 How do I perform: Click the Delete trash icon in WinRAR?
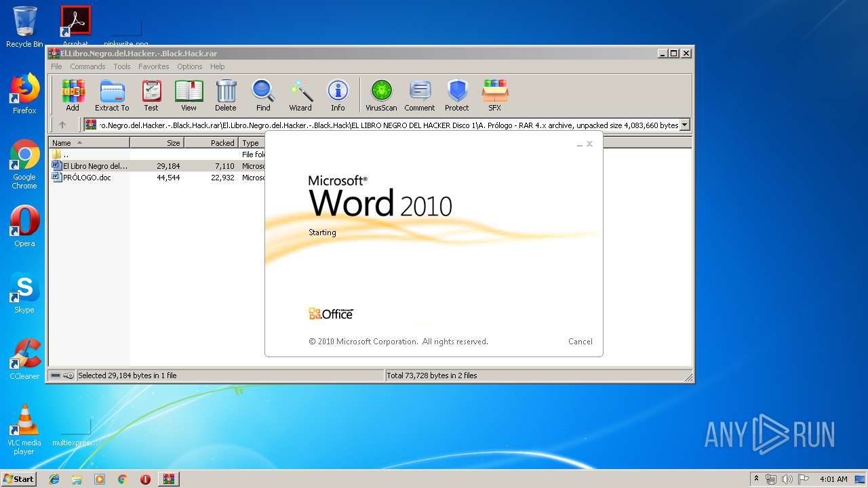(x=226, y=95)
